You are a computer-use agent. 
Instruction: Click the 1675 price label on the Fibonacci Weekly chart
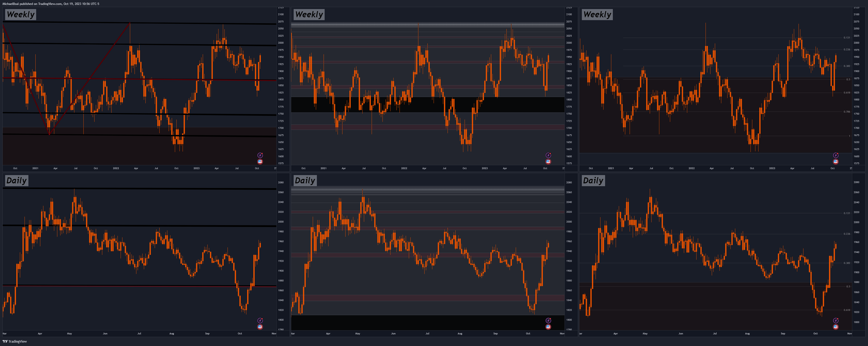(856, 136)
